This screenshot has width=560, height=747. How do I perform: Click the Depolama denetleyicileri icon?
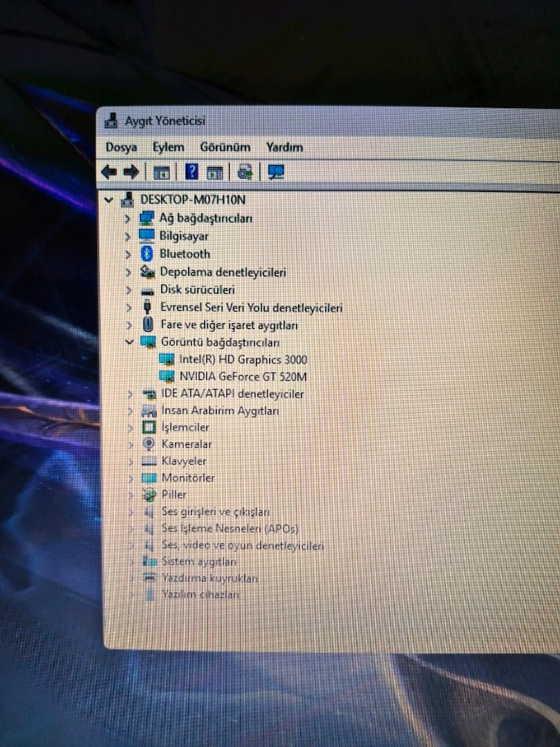(x=147, y=272)
